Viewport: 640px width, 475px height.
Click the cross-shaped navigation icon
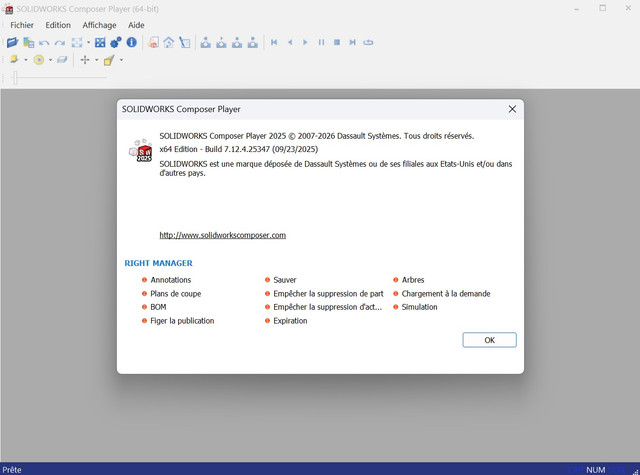tap(85, 60)
